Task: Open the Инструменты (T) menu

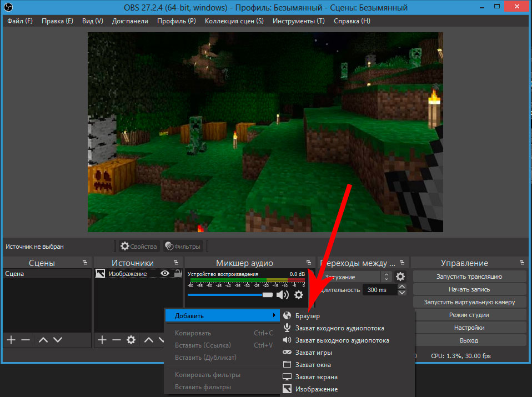Action: pyautogui.click(x=299, y=21)
